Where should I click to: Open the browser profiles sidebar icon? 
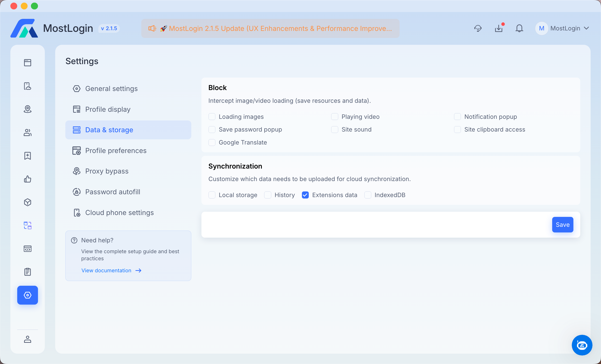pos(28,63)
